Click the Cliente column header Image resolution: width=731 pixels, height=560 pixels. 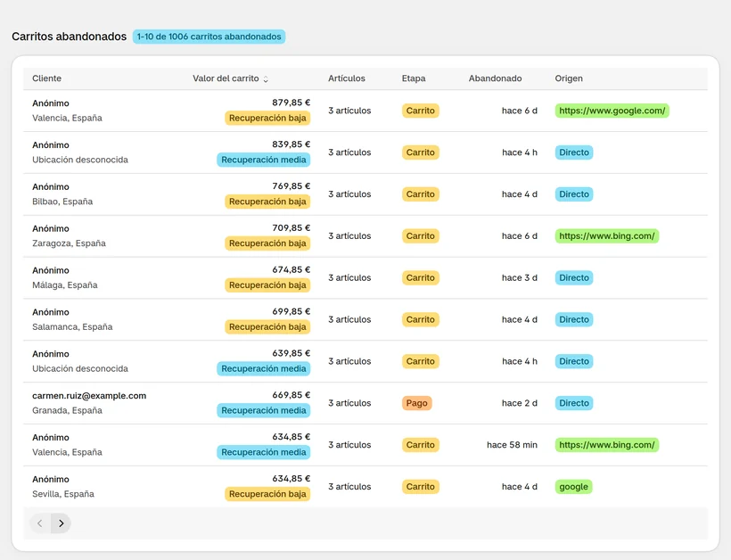tap(46, 78)
